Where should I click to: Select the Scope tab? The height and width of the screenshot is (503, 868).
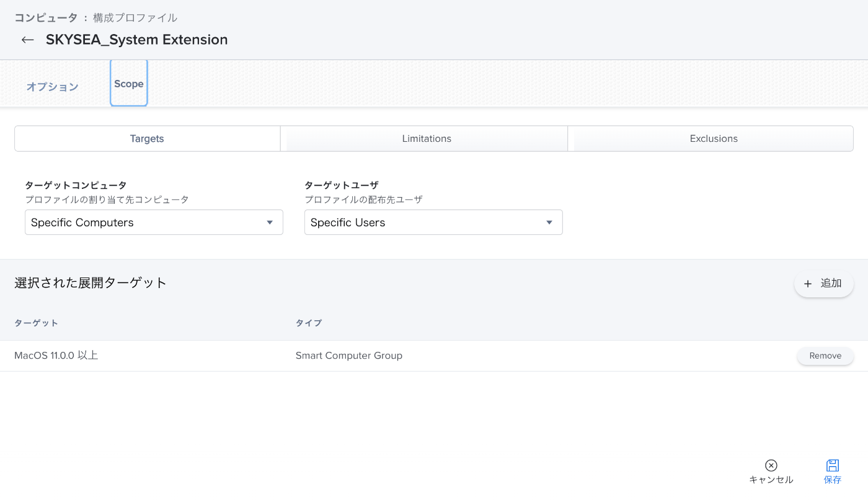[129, 84]
